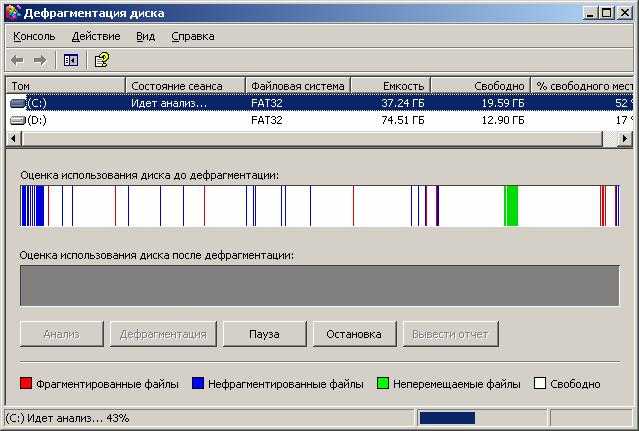Maximize the Дефрагментация диска window
The width and height of the screenshot is (639, 431).
coord(606,13)
